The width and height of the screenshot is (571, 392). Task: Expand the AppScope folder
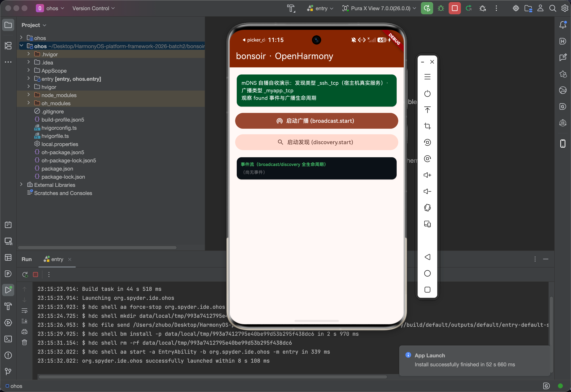click(x=29, y=71)
